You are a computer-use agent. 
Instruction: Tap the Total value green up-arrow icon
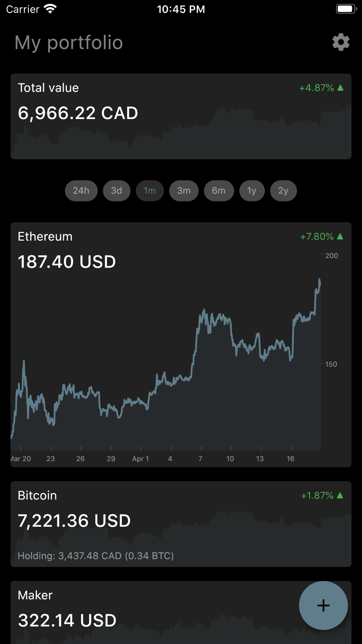(x=340, y=88)
